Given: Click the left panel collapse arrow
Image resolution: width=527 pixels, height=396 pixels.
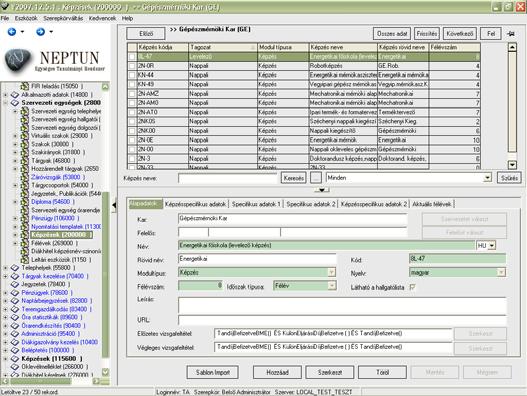Looking at the screenshot, I should pos(114,205).
